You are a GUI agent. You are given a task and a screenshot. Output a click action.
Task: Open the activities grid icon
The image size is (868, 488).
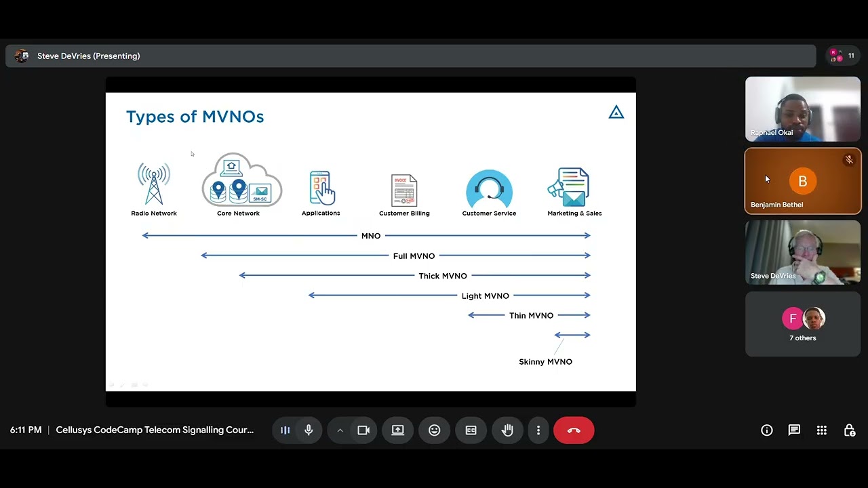[x=822, y=430]
